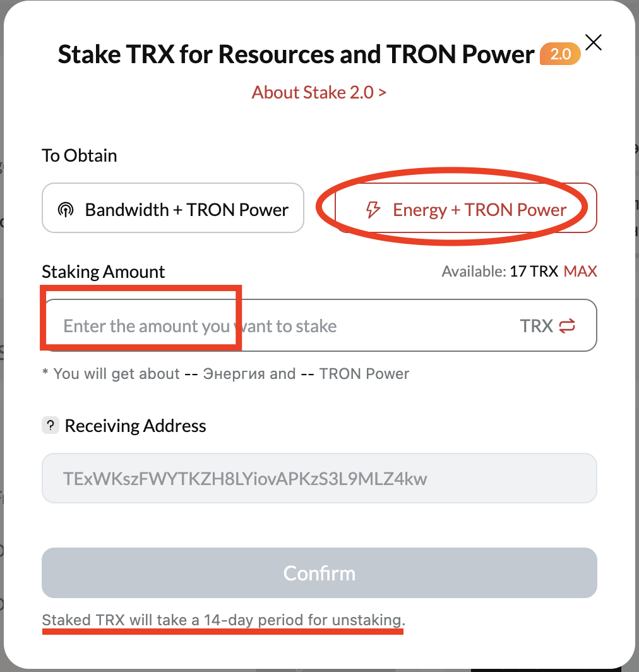Click the 14-day unstaking period notice

223,620
